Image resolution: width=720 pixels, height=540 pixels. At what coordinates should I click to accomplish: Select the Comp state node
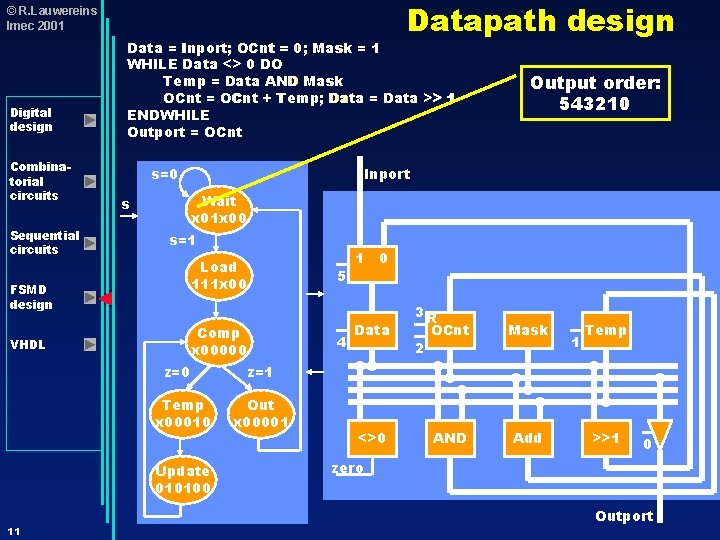219,342
